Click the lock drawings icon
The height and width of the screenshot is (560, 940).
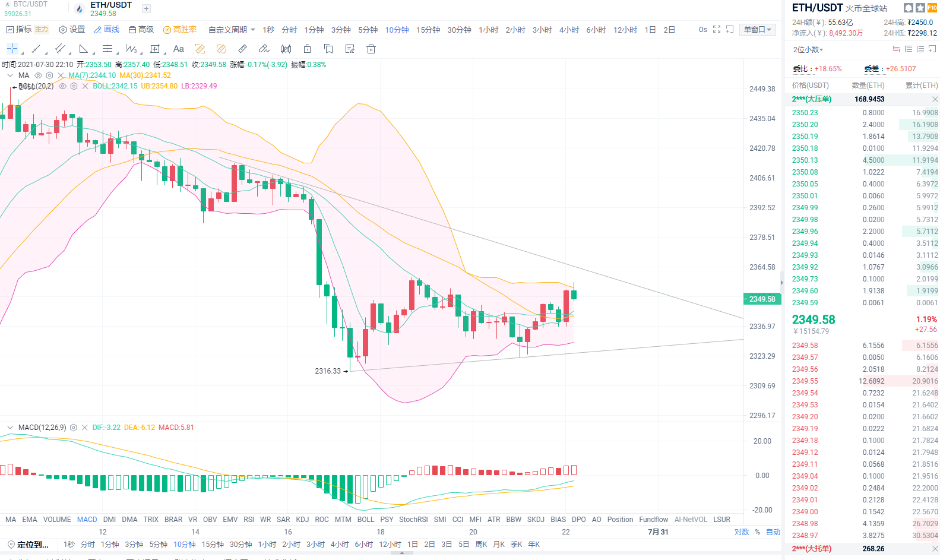pos(307,49)
